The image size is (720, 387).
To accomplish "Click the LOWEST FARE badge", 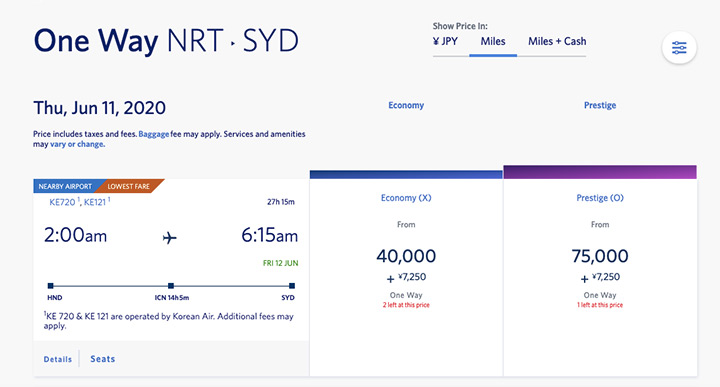I will click(129, 186).
